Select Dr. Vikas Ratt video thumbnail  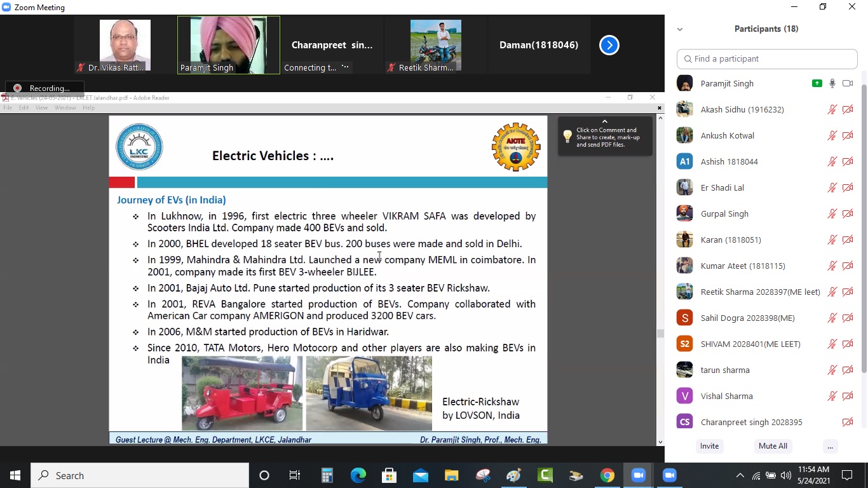[x=125, y=45]
